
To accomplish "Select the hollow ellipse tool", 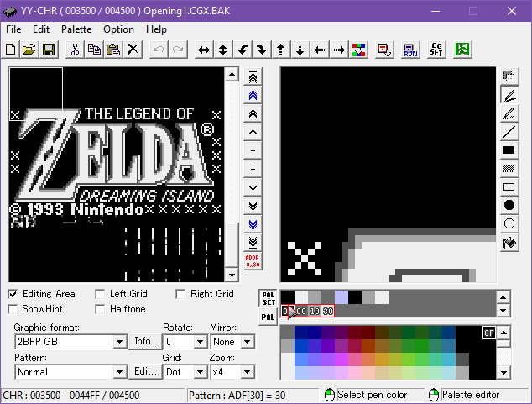I will point(509,223).
